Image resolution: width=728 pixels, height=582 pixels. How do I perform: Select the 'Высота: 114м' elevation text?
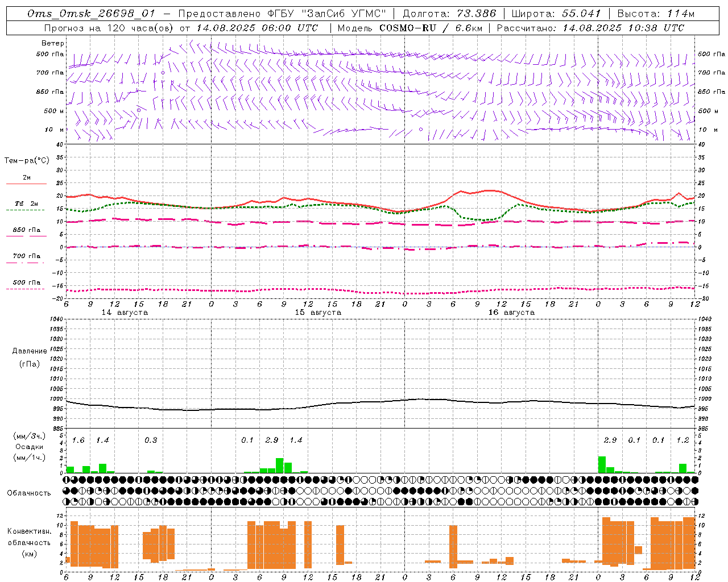pos(656,14)
